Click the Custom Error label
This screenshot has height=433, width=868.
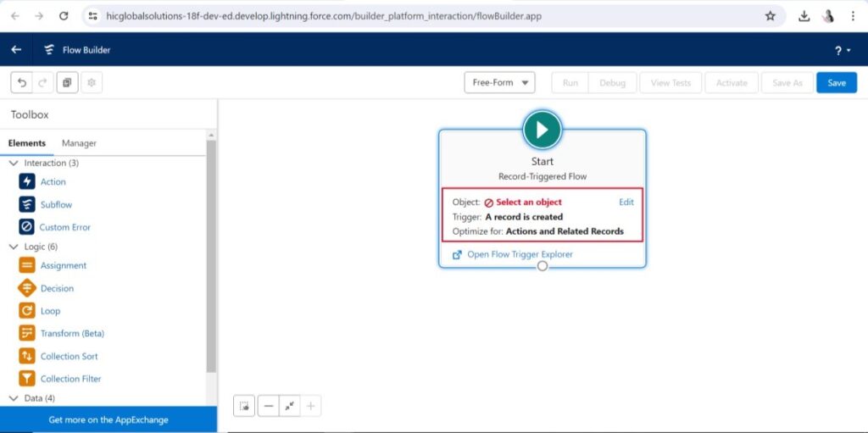pyautogui.click(x=64, y=228)
